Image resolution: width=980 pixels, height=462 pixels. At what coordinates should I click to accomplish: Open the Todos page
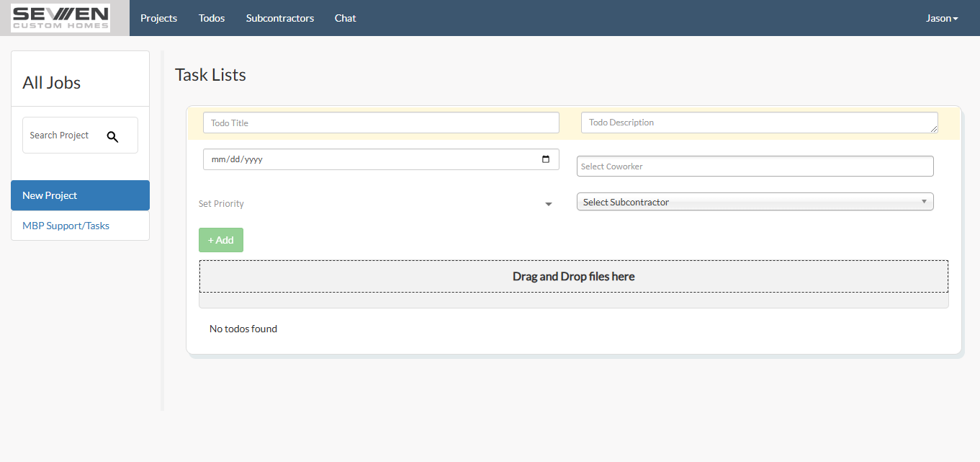coord(211,18)
